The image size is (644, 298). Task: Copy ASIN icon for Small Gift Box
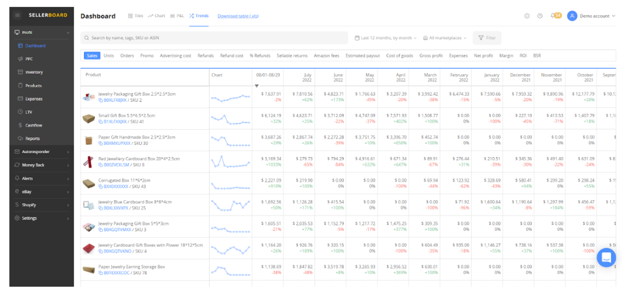pos(101,122)
